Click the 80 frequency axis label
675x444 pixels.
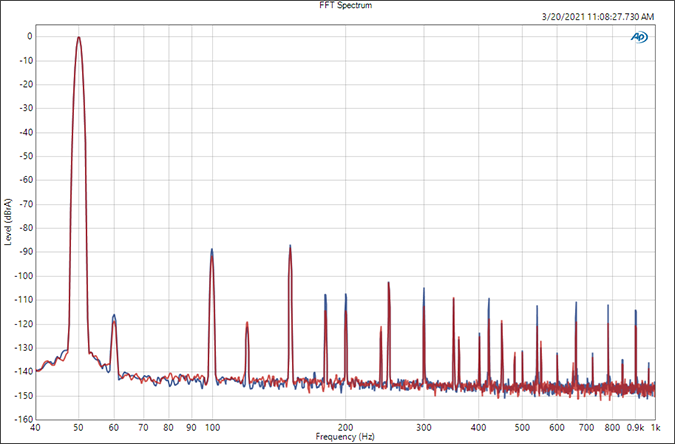point(168,428)
